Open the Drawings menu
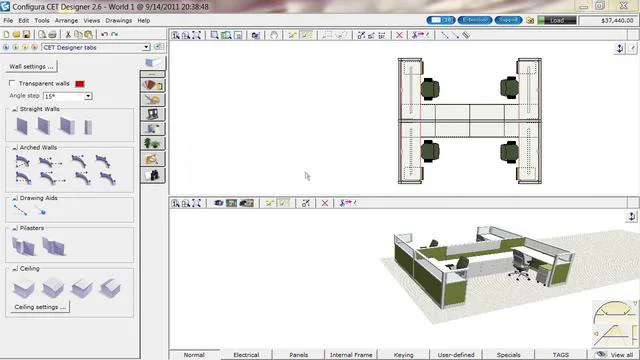Image resolution: width=640 pixels, height=360 pixels. [x=118, y=20]
